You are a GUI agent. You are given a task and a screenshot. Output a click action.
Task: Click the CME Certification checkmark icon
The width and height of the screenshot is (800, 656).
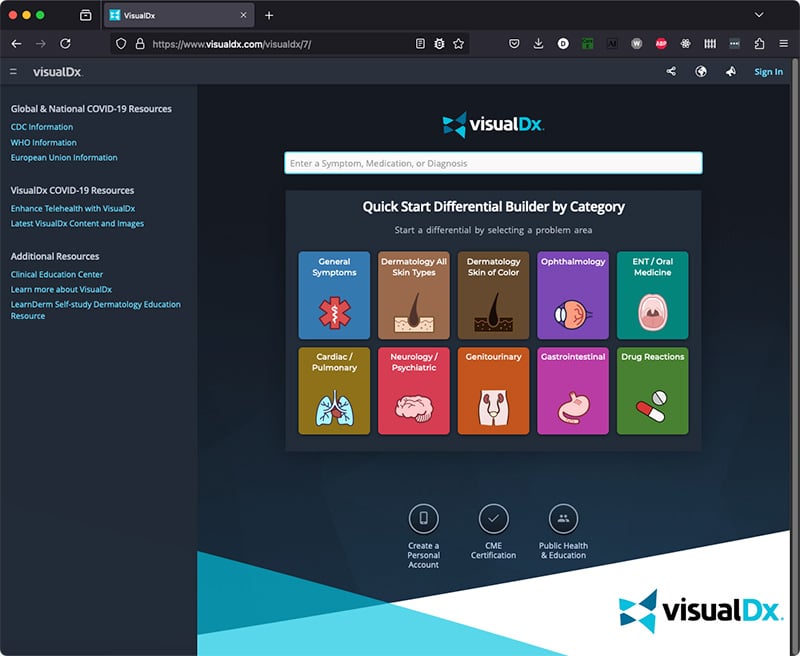(493, 518)
